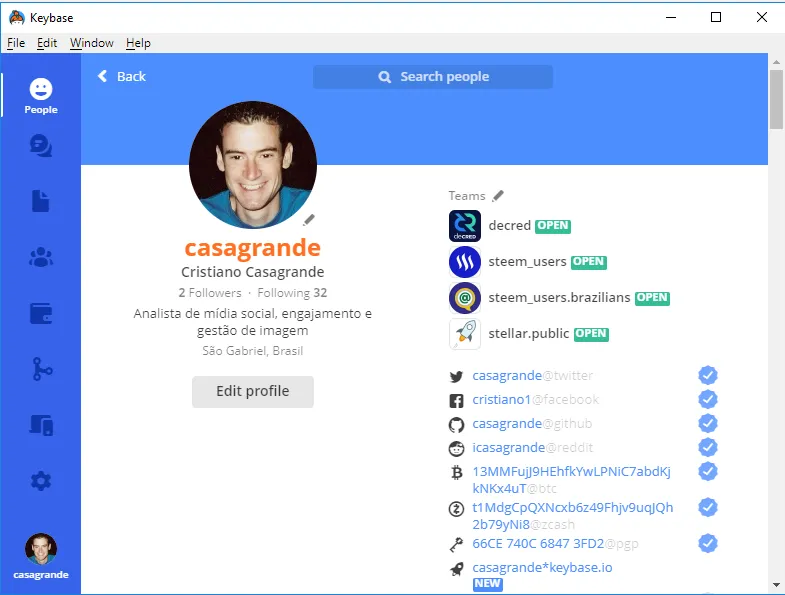Open the Chat section in sidebar
785x595 pixels.
pyautogui.click(x=41, y=146)
